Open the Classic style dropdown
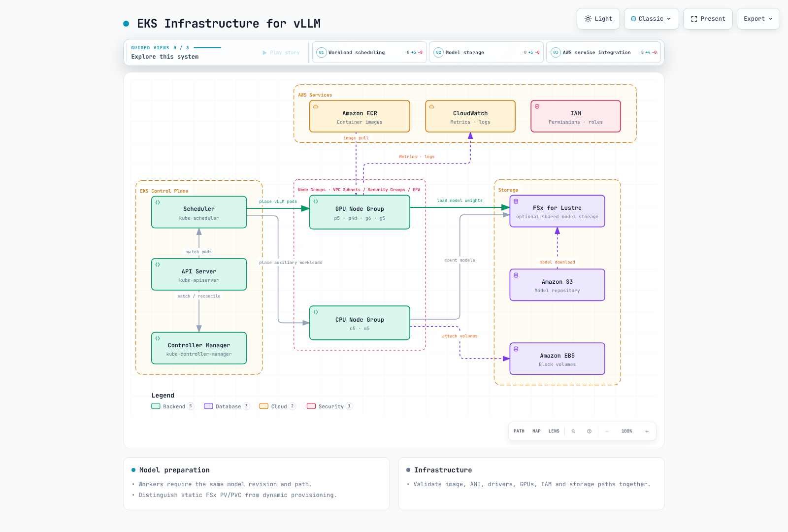Viewport: 788px width, 532px height. [x=651, y=19]
